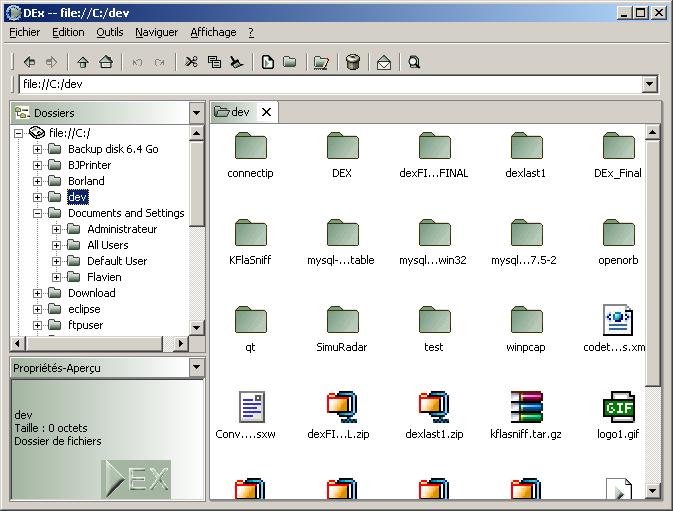673x511 pixels.
Task: Click the trash can delete icon
Action: tap(352, 62)
